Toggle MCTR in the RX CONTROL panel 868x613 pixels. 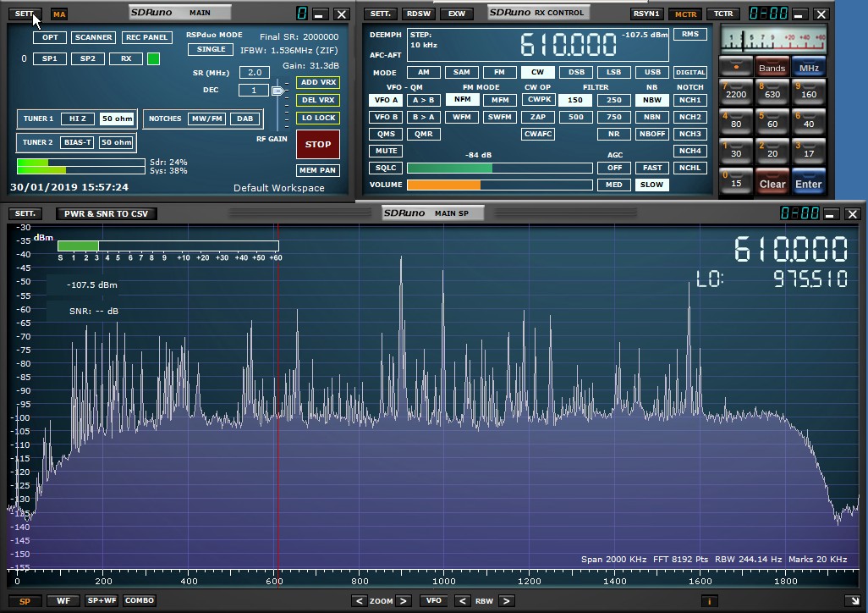pos(685,14)
